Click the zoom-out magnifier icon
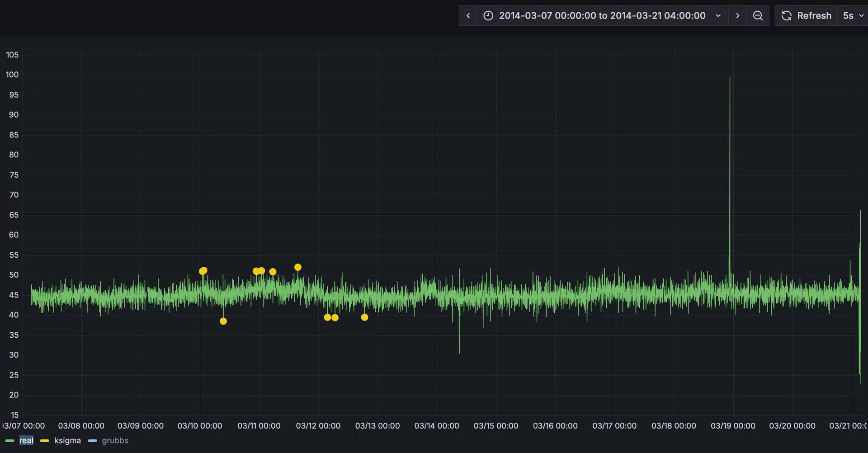 point(758,15)
